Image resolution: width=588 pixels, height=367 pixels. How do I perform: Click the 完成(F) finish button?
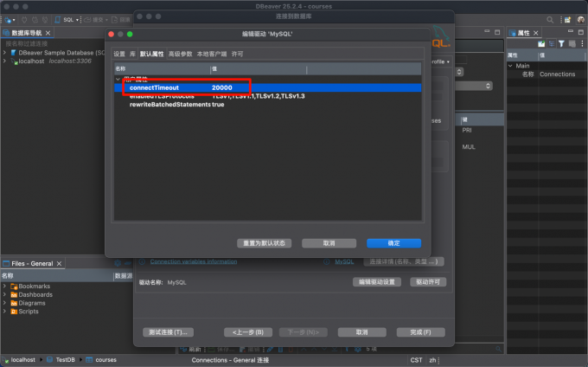click(x=421, y=332)
